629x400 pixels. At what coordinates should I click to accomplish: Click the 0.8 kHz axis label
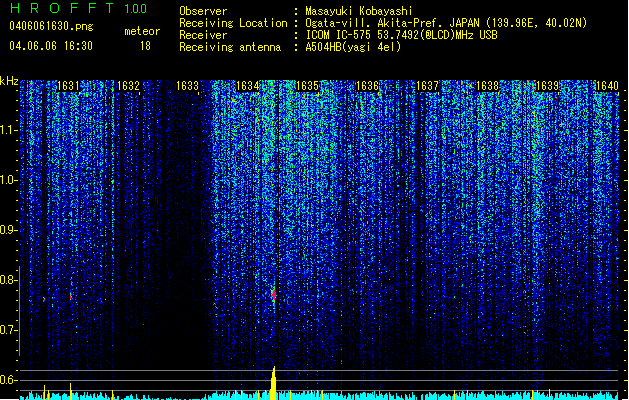pos(8,280)
